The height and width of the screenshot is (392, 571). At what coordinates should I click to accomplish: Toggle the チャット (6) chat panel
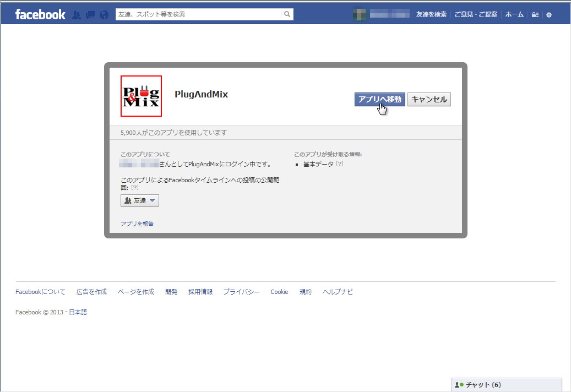coord(485,385)
